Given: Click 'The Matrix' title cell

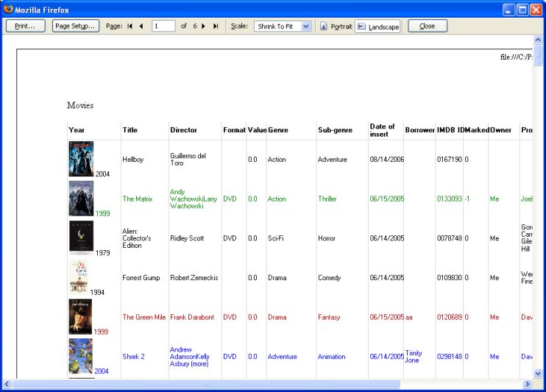Looking at the screenshot, I should pos(138,199).
